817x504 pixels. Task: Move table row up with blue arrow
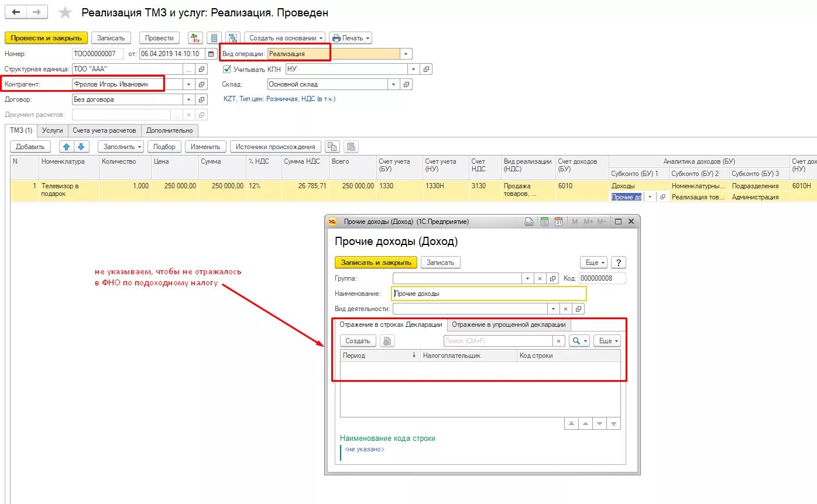click(67, 147)
